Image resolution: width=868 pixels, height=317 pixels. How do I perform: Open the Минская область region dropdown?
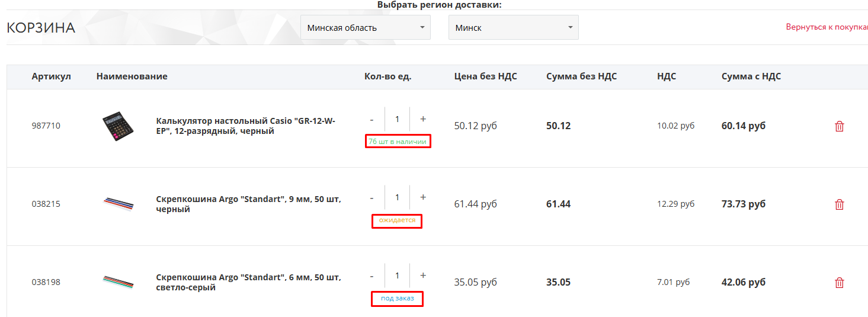365,28
